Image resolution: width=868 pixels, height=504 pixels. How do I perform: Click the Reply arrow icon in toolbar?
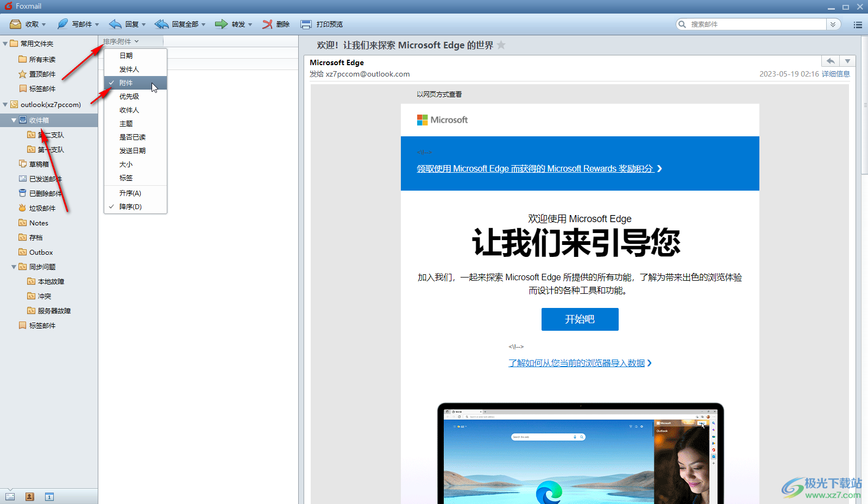(x=115, y=24)
